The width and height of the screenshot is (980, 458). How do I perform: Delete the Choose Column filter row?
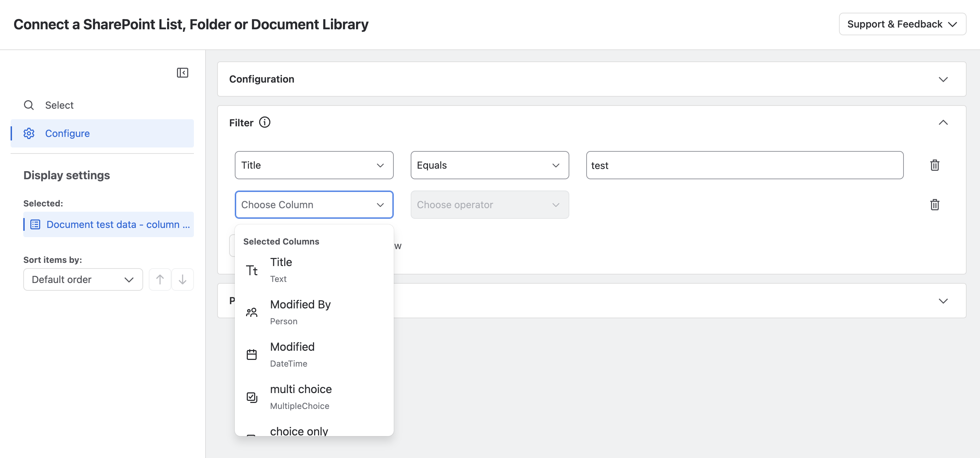pos(934,205)
